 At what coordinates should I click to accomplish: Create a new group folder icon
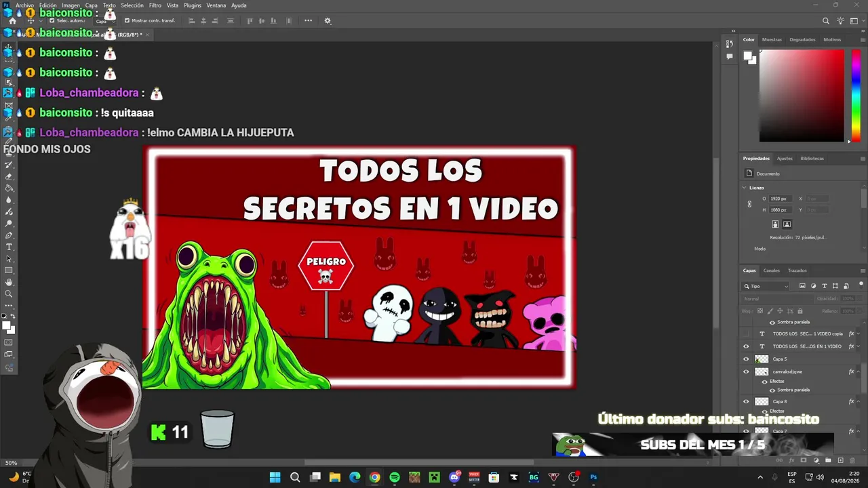pyautogui.click(x=828, y=461)
